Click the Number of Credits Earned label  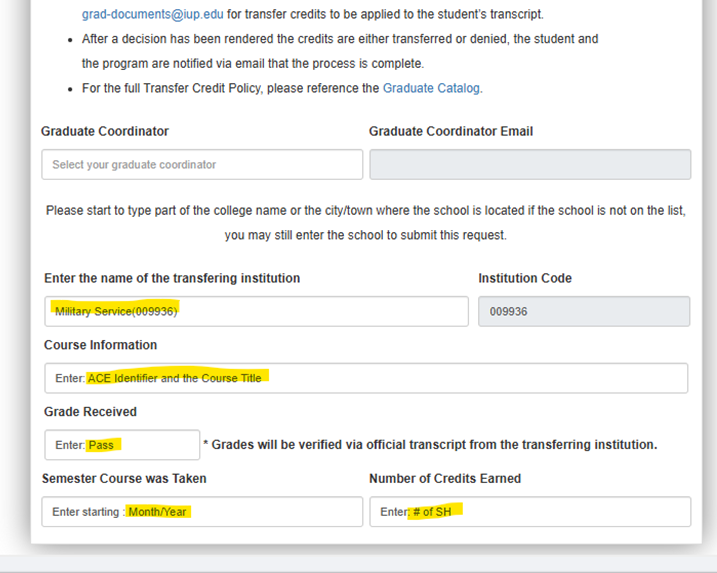tap(445, 478)
